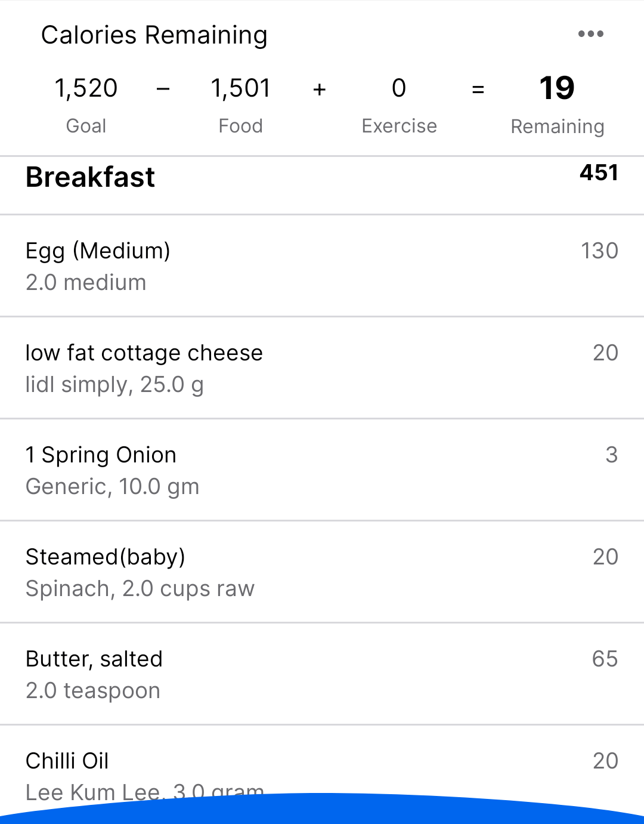Image resolution: width=644 pixels, height=824 pixels.
Task: Open the 1 Spring Onion entry
Action: pyautogui.click(x=322, y=470)
